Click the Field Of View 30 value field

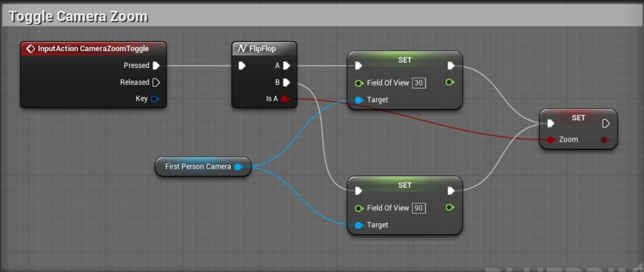pos(419,83)
